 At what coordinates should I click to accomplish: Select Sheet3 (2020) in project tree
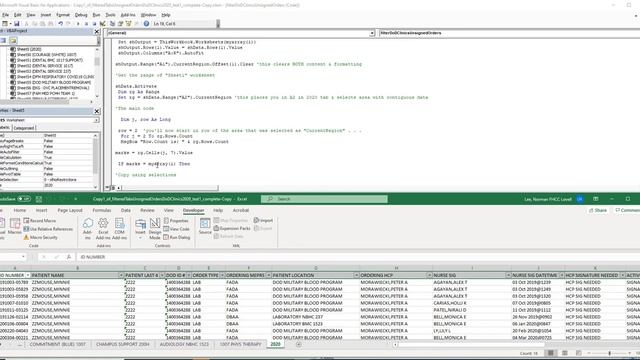(x=26, y=49)
